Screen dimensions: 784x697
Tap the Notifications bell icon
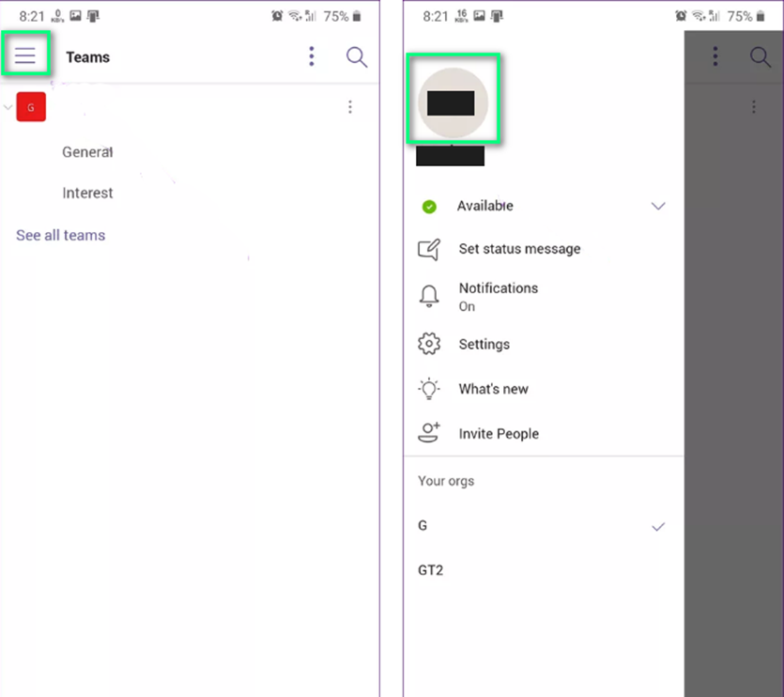pyautogui.click(x=429, y=296)
